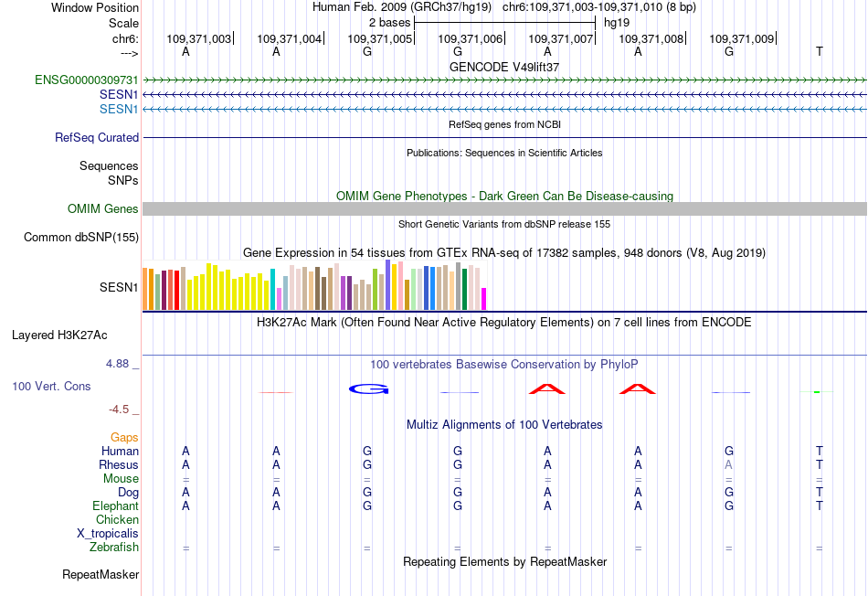Screen dimensions: 868x596
Task: Click the Multiz Alignments of 100 Vertebrates title
Action: [504, 425]
